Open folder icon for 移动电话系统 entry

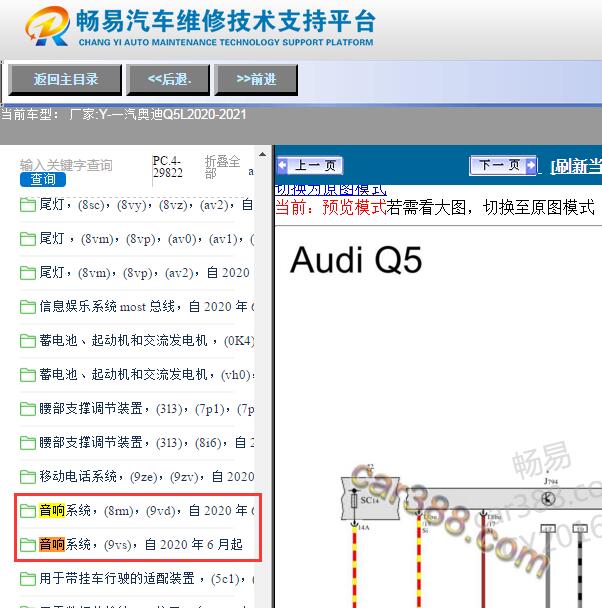(28, 477)
